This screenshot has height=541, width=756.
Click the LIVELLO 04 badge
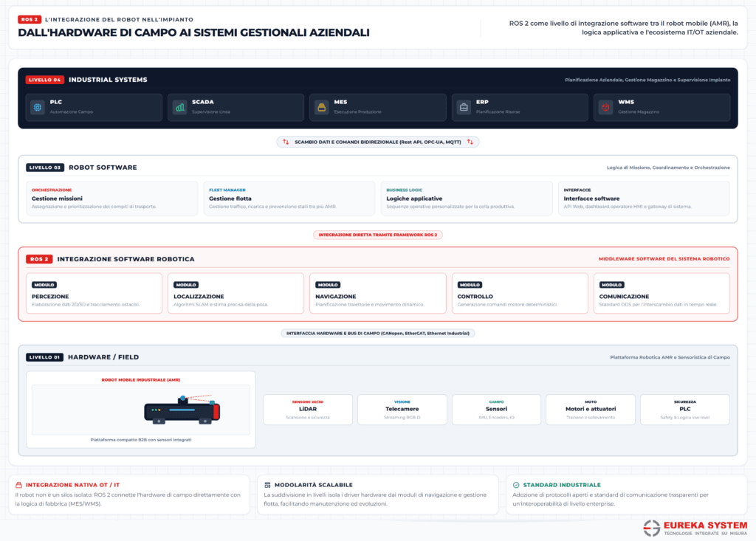pyautogui.click(x=45, y=80)
